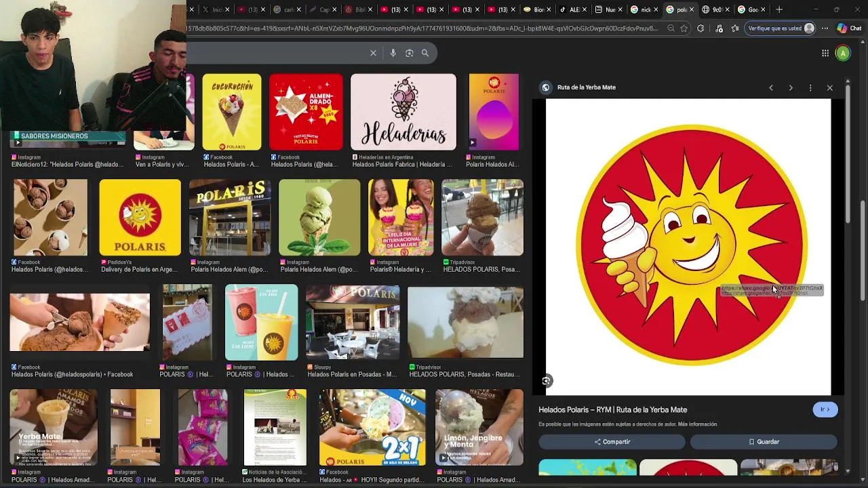Close the Bion tab
This screenshot has width=868, height=488.
tap(549, 9)
